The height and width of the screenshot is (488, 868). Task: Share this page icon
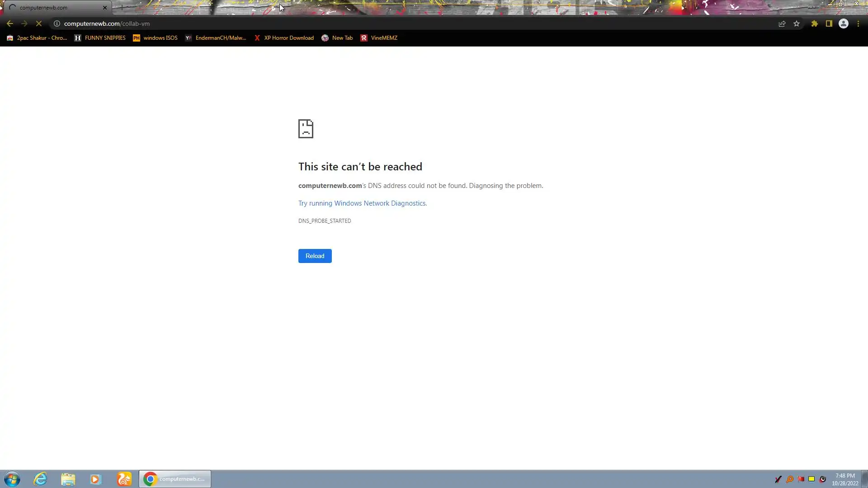point(782,23)
